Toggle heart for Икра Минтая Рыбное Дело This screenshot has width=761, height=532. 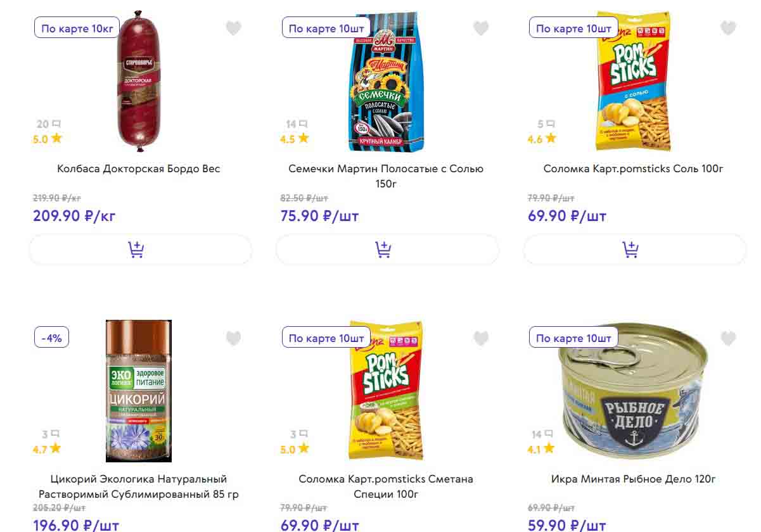[x=728, y=338]
